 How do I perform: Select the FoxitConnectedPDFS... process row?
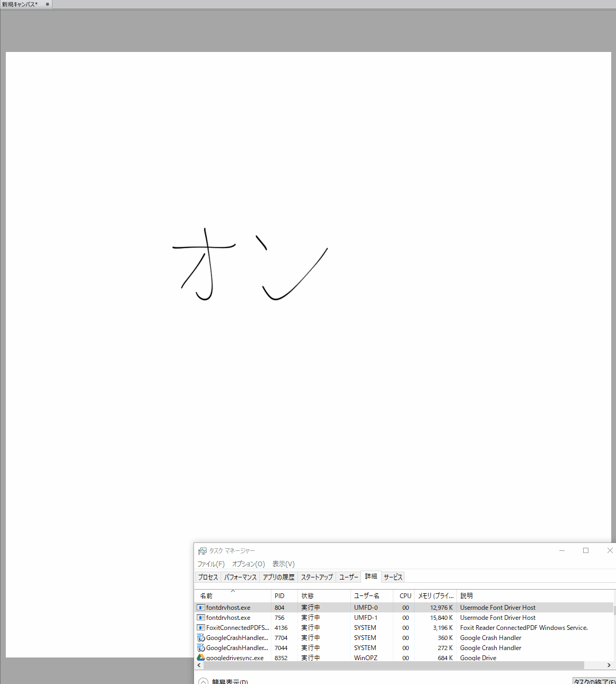click(404, 628)
